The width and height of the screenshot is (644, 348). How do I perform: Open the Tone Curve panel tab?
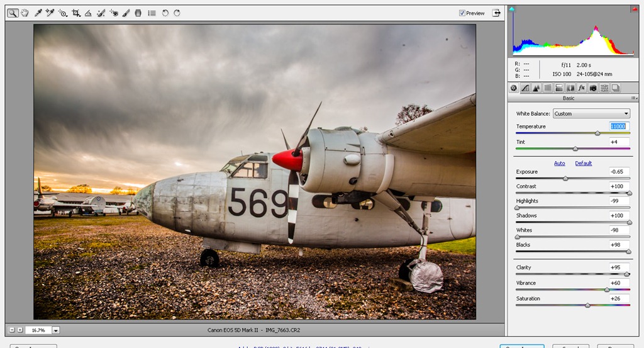coord(525,88)
